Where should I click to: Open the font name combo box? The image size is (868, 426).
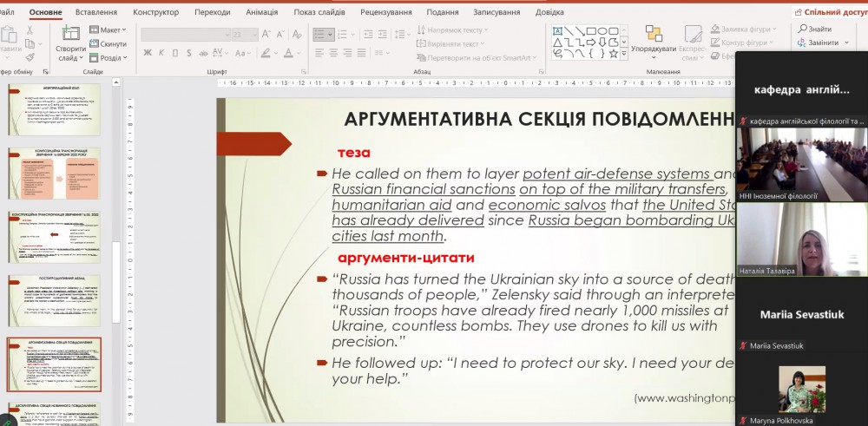coord(186,35)
